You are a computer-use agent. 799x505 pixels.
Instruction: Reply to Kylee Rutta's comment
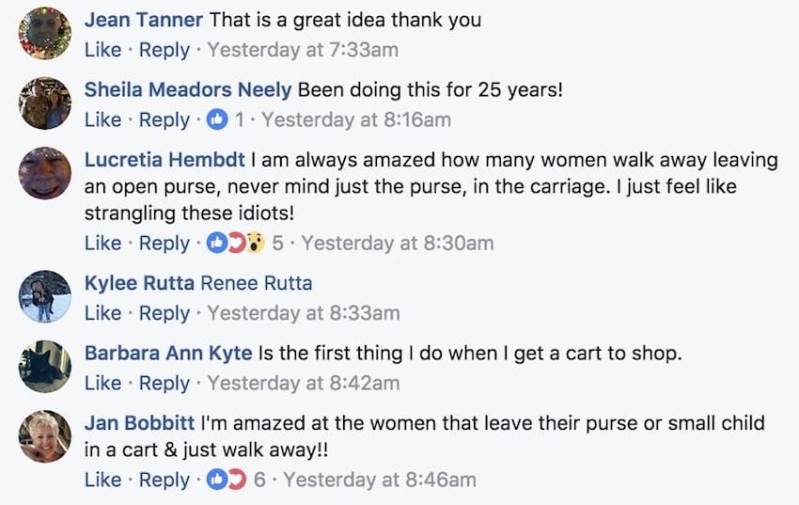coord(164,313)
